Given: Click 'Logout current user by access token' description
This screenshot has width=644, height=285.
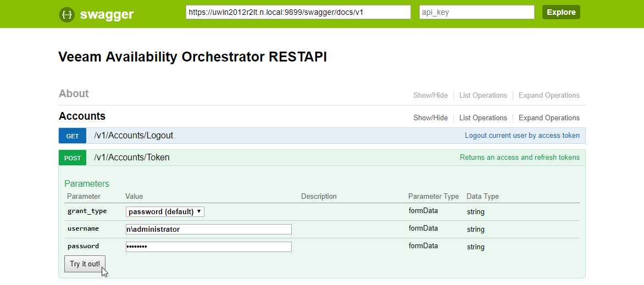Looking at the screenshot, I should pyautogui.click(x=522, y=136).
